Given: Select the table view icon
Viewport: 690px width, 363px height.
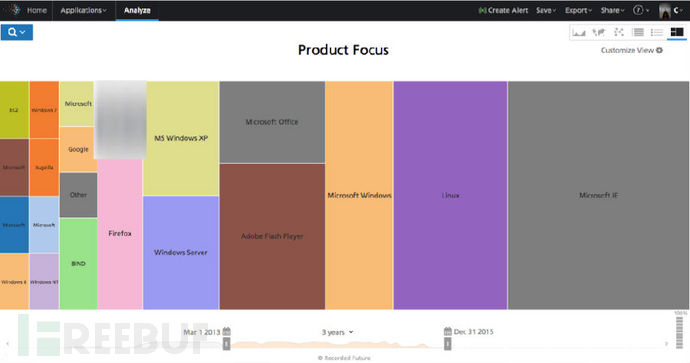Looking at the screenshot, I should click(x=638, y=32).
